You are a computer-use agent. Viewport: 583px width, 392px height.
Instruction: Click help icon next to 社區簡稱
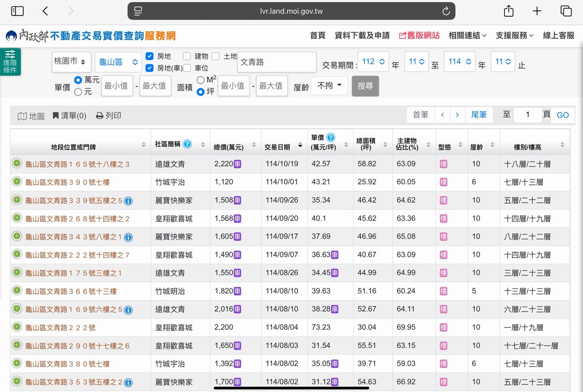pos(187,144)
